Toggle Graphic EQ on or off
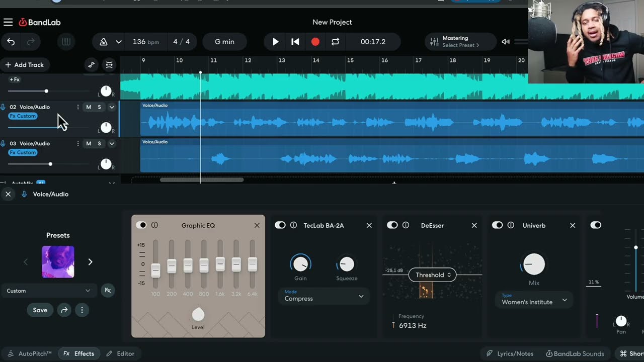This screenshot has height=362, width=644. [141, 225]
